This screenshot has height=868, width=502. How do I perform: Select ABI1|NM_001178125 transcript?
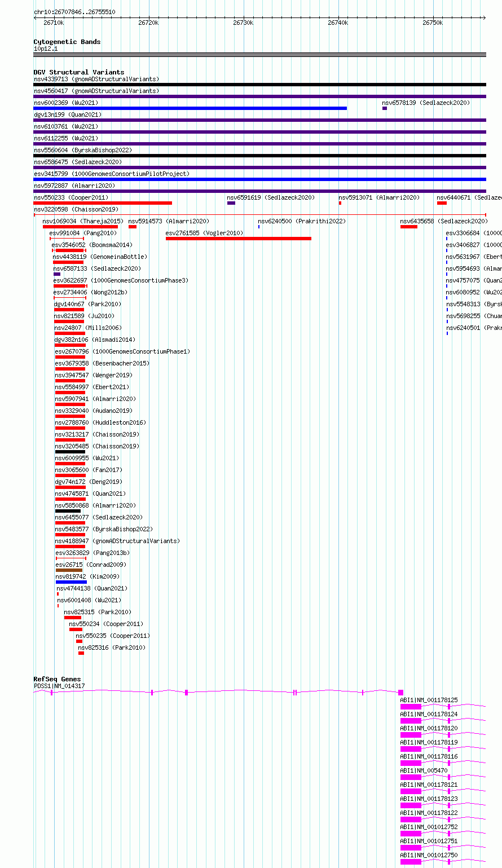point(429,700)
